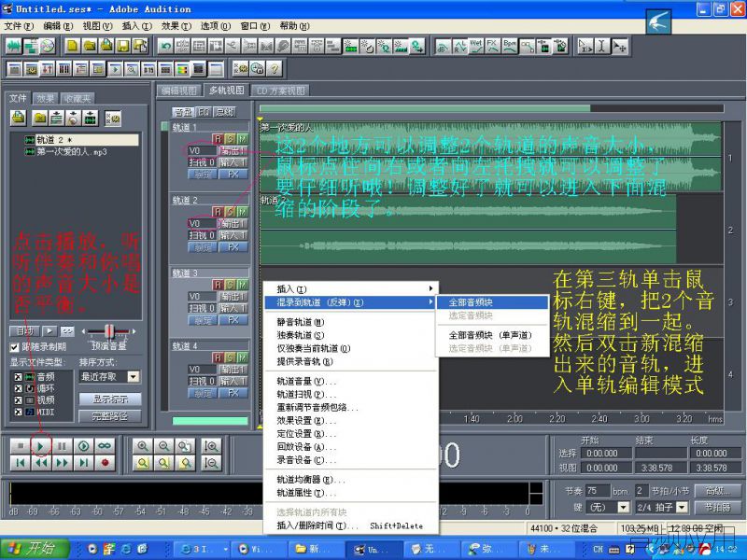The image size is (747, 560).
Task: Open track 4 输入 1 input selector
Action: point(233,381)
